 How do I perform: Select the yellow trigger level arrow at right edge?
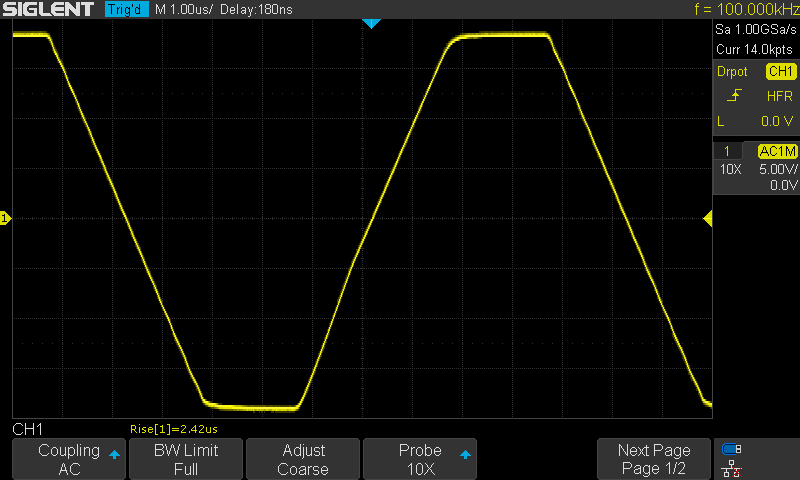coord(708,219)
